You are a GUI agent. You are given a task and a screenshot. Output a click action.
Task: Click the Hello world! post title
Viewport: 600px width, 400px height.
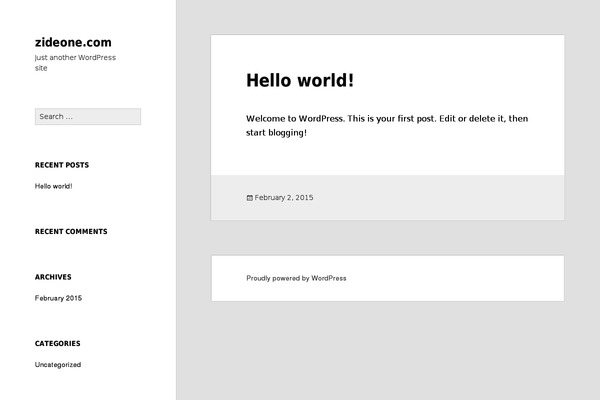point(300,81)
